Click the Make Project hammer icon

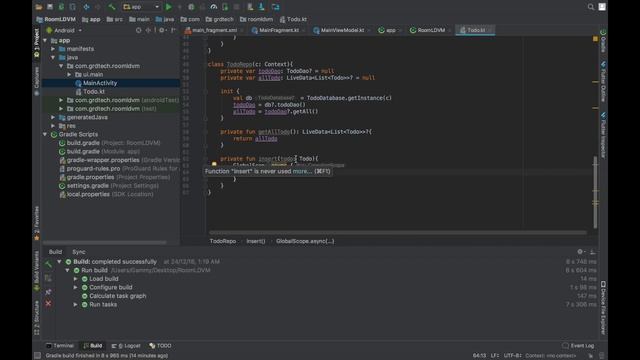click(111, 7)
